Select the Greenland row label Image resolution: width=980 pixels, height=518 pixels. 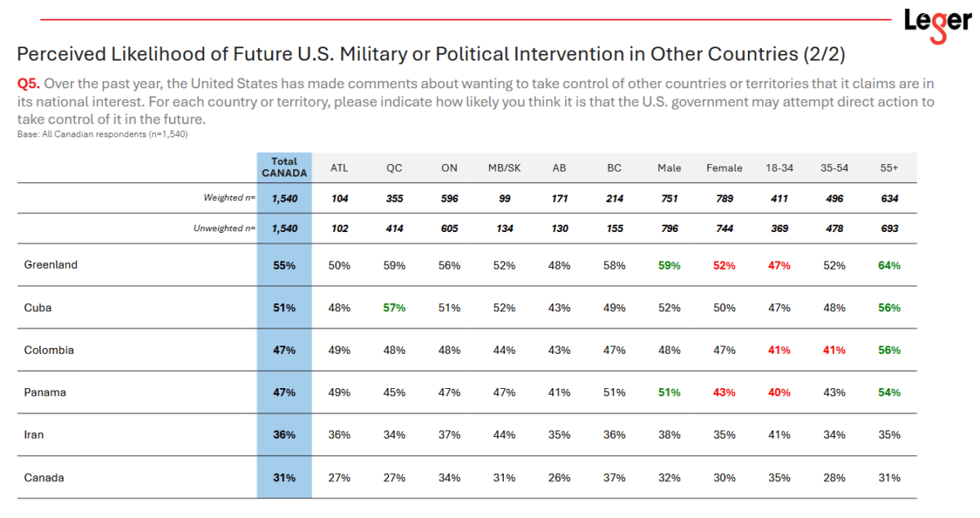point(51,265)
